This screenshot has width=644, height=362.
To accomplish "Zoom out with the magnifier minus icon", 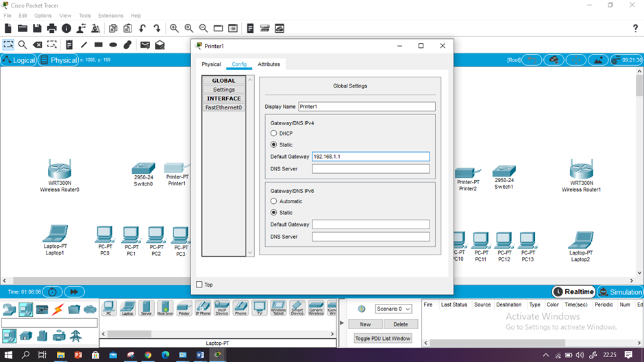I will [x=203, y=28].
